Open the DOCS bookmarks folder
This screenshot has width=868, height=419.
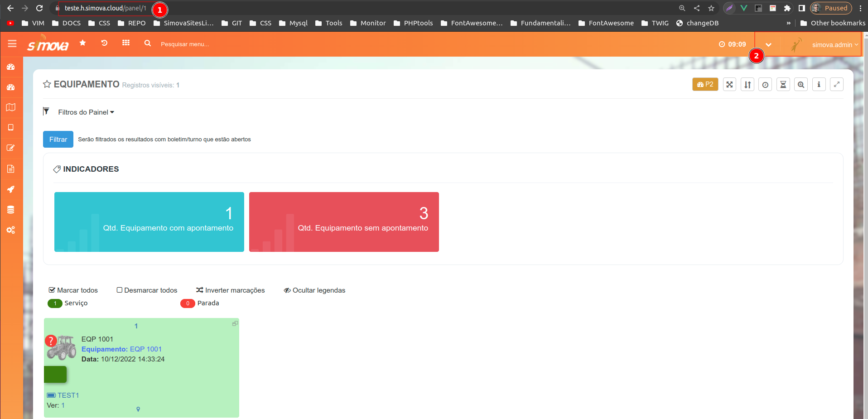point(67,23)
